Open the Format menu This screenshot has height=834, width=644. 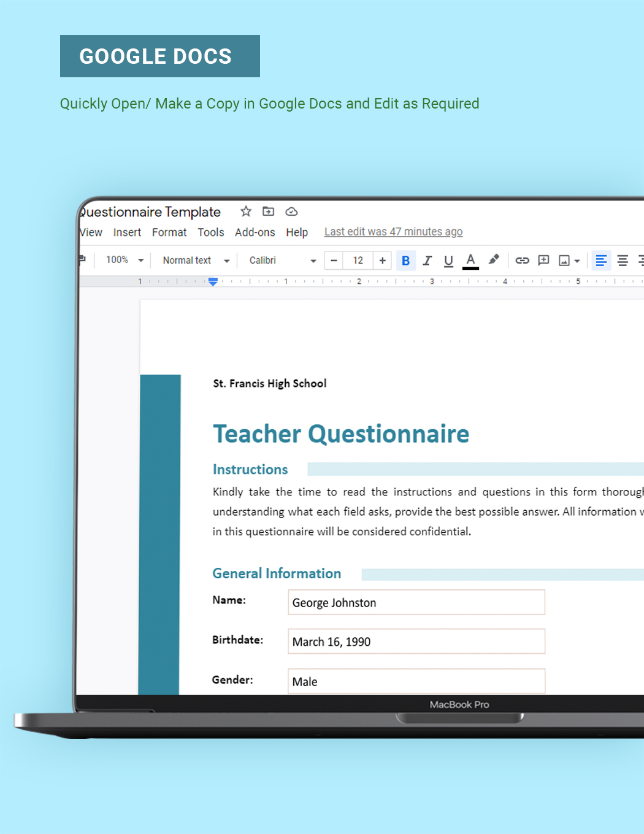pos(169,232)
